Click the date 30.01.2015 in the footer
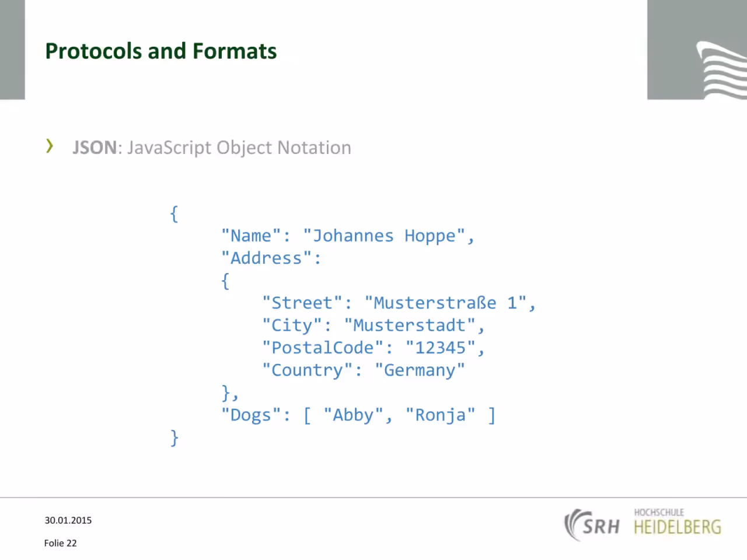747x560 pixels. 68,520
